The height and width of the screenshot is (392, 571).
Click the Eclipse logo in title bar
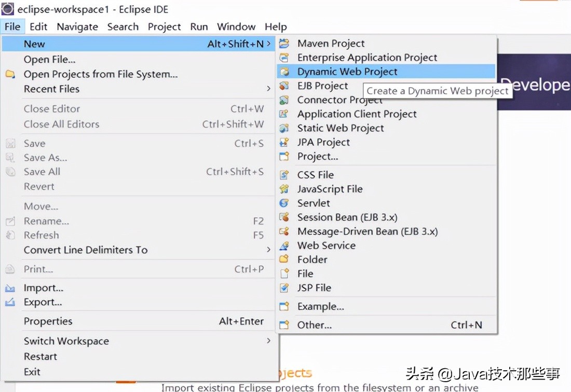8,9
